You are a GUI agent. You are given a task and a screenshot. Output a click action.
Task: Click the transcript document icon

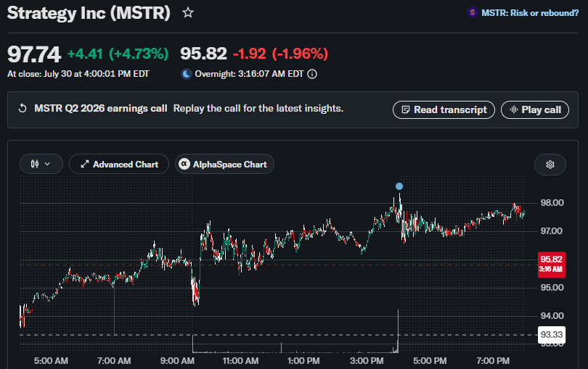point(405,109)
